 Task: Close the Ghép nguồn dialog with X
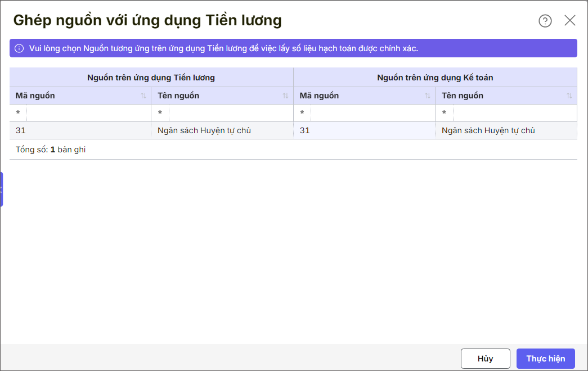[569, 21]
